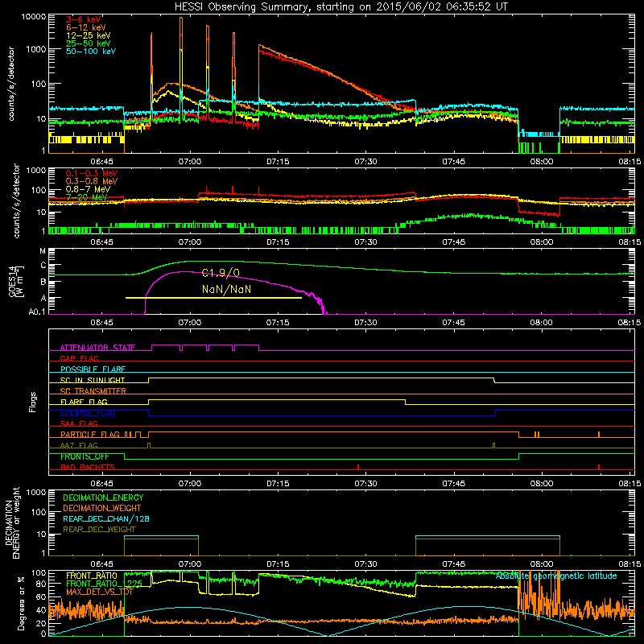644x644 pixels.
Task: Select the SAA_FLAG label
Action: (x=79, y=423)
